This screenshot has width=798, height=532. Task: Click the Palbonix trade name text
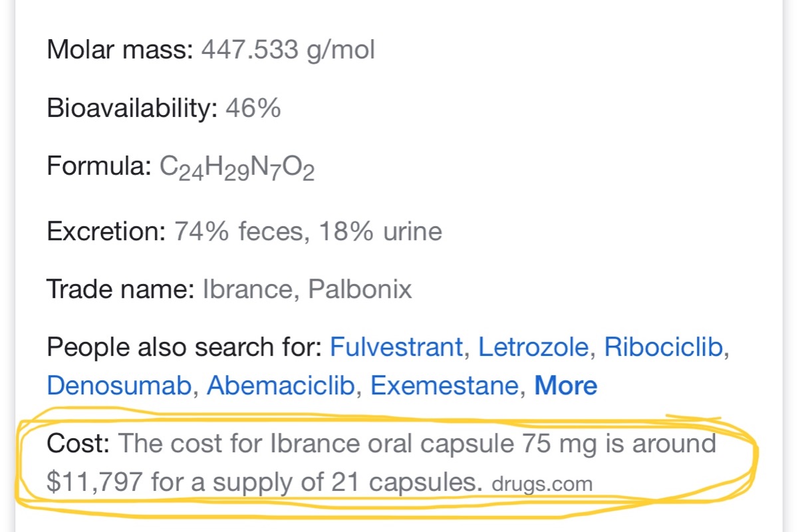click(x=360, y=289)
